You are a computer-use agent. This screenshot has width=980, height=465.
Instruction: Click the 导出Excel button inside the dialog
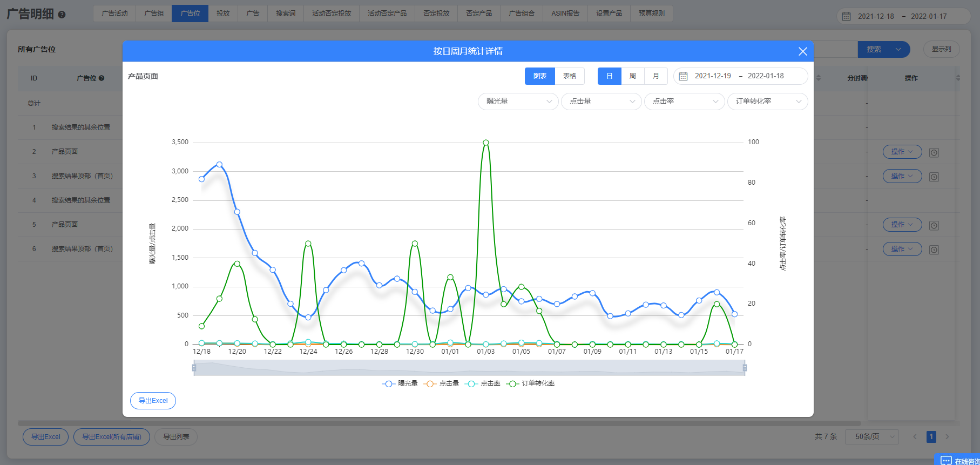click(153, 401)
